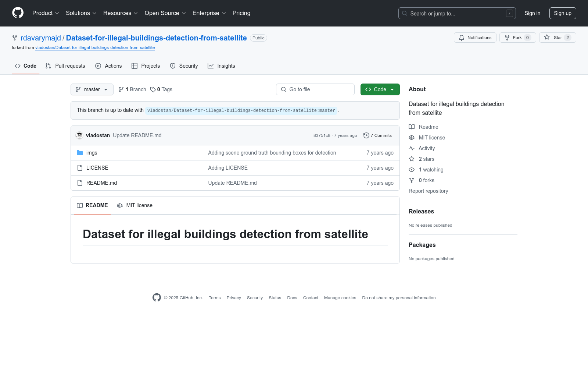Open the imgs folder
The height and width of the screenshot is (368, 588).
[92, 153]
